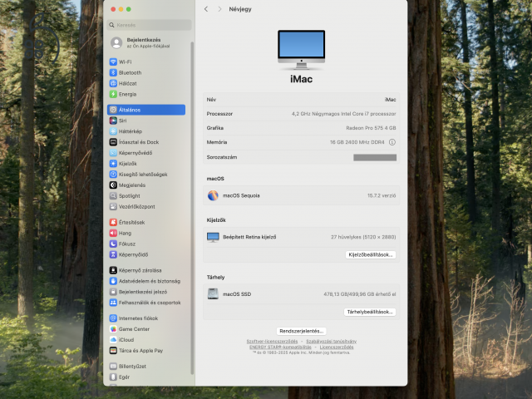Go back with the left chevron

(206, 9)
